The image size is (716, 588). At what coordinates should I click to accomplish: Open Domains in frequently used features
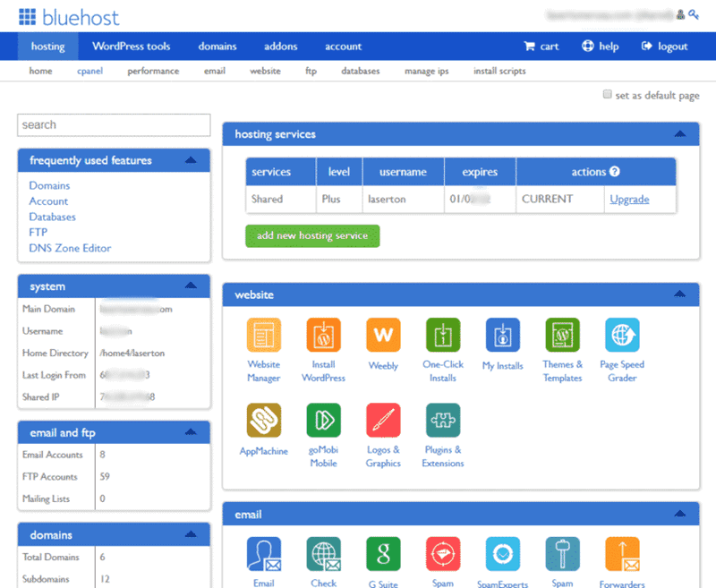pyautogui.click(x=49, y=185)
